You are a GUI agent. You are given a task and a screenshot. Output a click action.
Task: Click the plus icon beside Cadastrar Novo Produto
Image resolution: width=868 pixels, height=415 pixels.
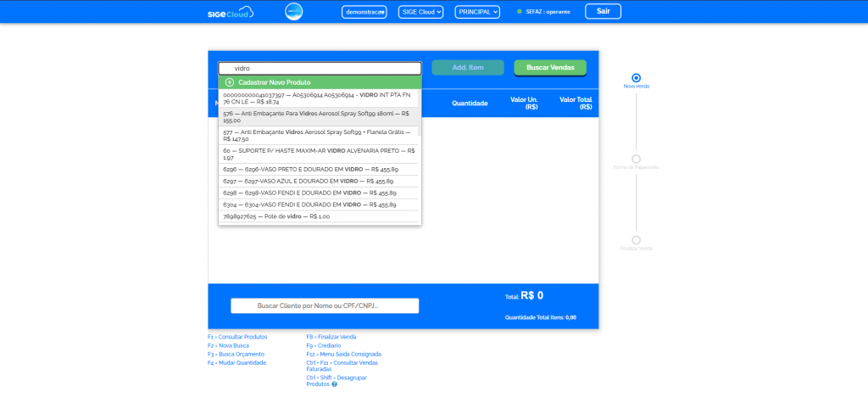[230, 82]
